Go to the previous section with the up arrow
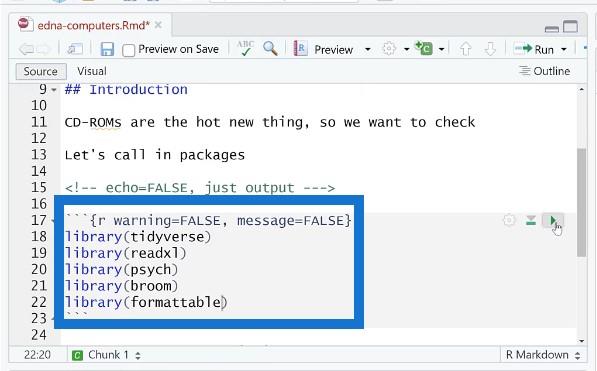 pyautogui.click(x=465, y=49)
